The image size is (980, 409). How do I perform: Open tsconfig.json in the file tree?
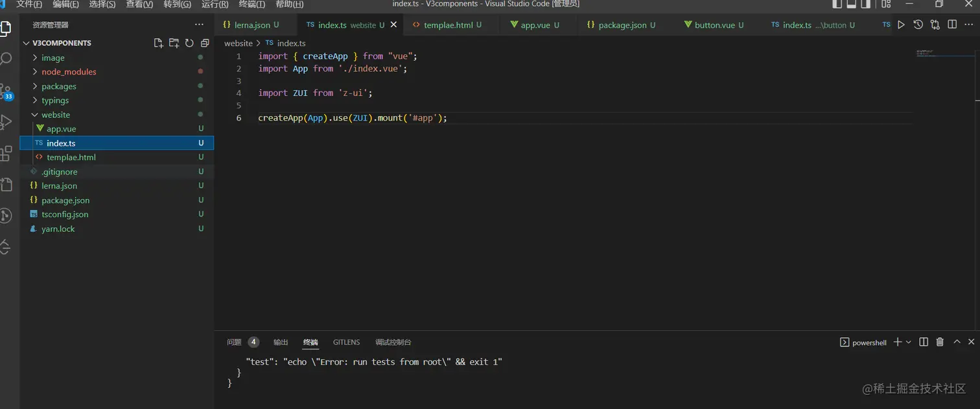pyautogui.click(x=117, y=215)
